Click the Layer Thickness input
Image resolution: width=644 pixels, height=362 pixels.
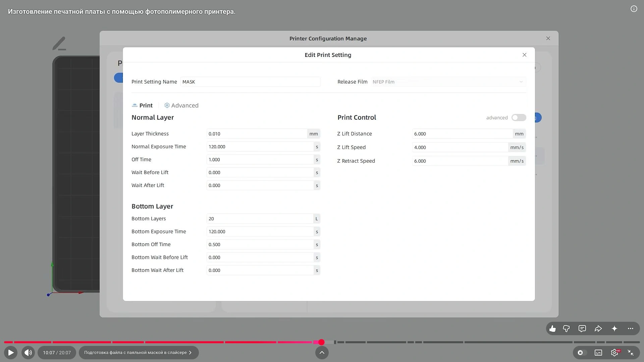click(257, 134)
